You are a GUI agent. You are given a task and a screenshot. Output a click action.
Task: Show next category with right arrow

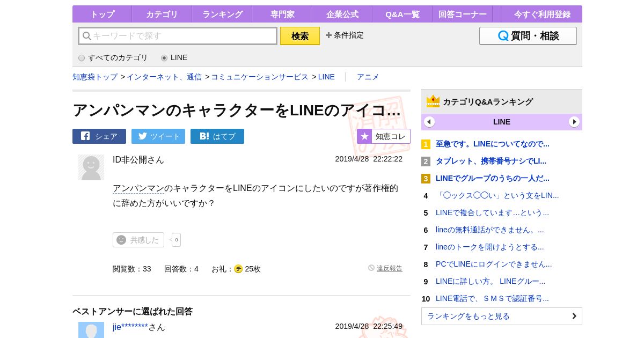574,122
